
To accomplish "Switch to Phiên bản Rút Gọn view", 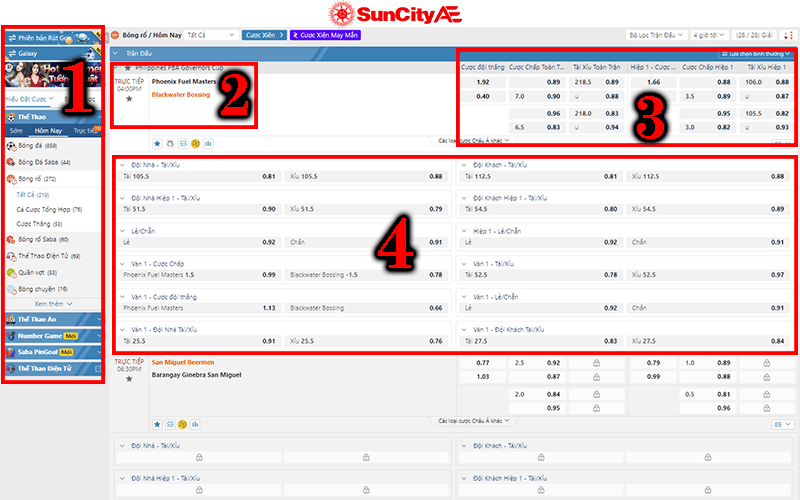I will click(52, 38).
